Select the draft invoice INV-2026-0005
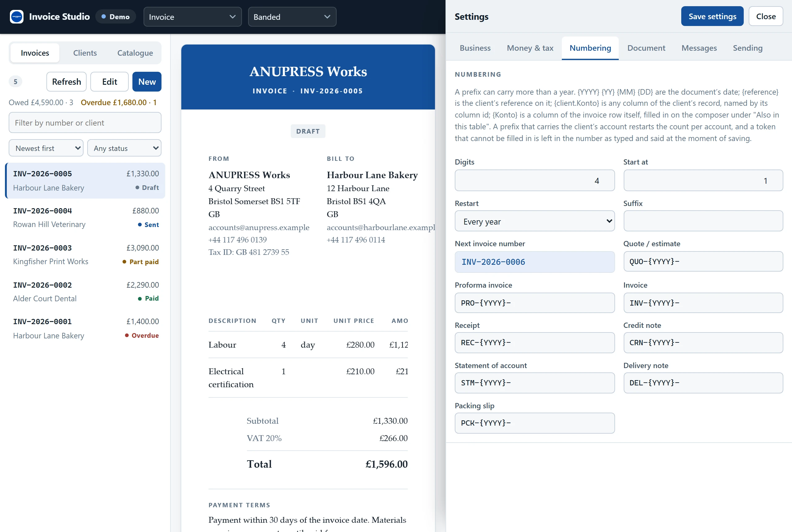Screen dimensions: 792x532 tap(85, 181)
